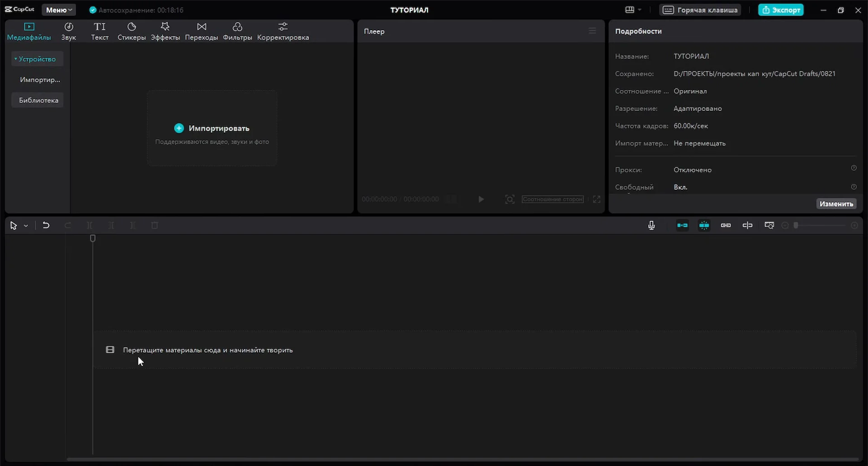868x466 pixels.
Task: Click the Изменить button in details
Action: click(x=836, y=204)
